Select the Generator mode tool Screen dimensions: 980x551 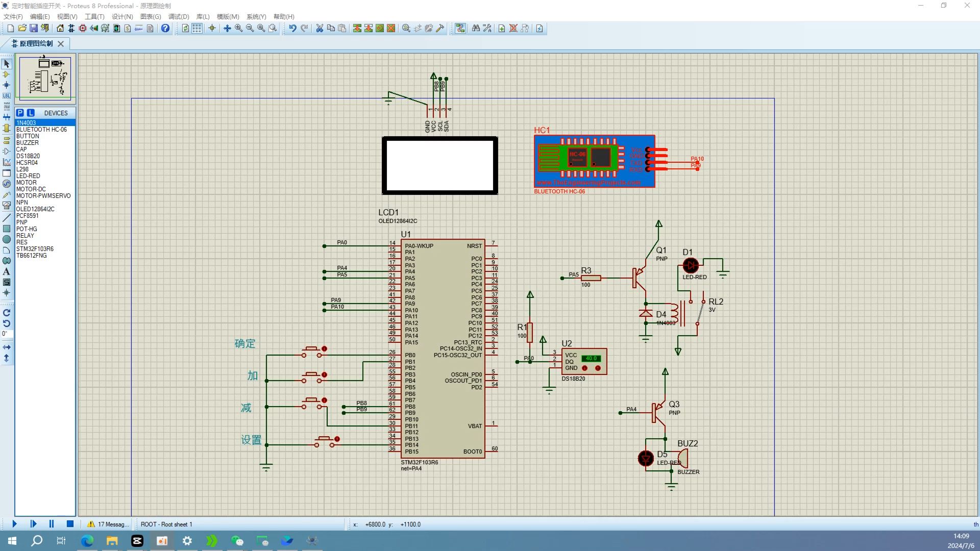7,184
